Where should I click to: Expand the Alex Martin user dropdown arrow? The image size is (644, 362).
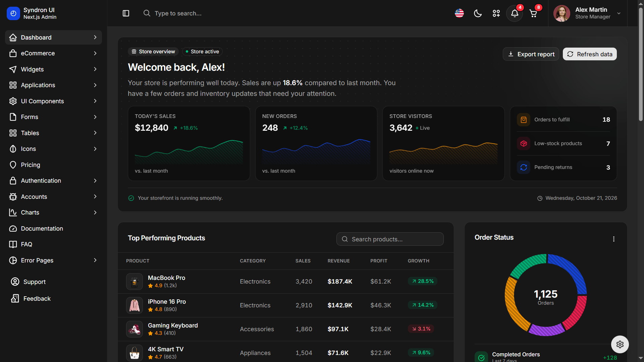click(x=619, y=13)
